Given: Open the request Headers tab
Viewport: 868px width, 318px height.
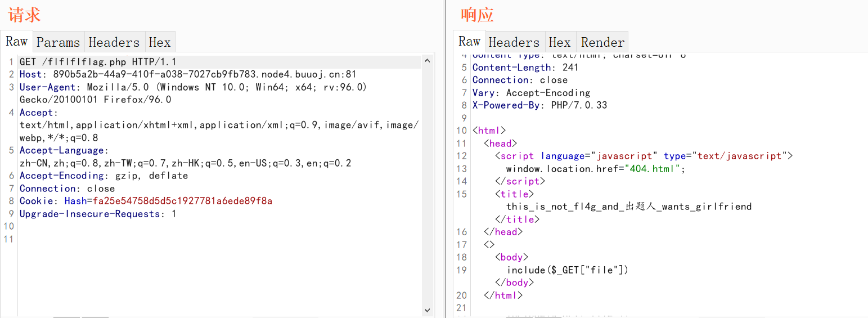Looking at the screenshot, I should point(114,42).
